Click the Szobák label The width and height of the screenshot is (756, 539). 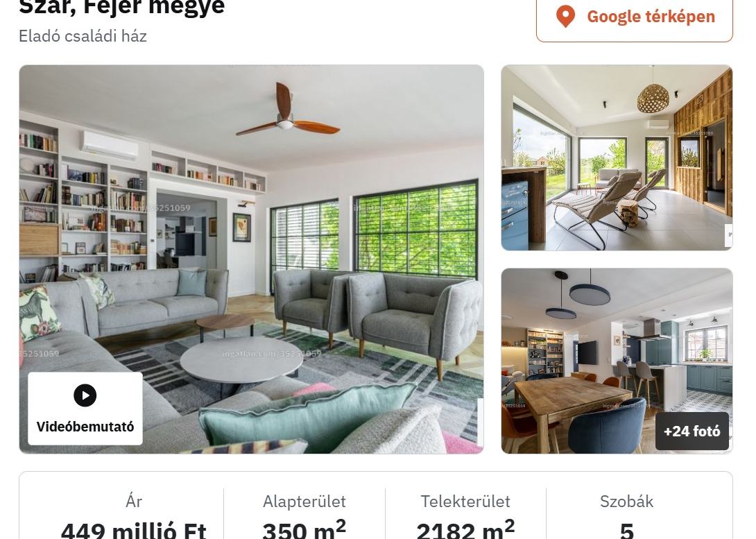[x=626, y=502]
